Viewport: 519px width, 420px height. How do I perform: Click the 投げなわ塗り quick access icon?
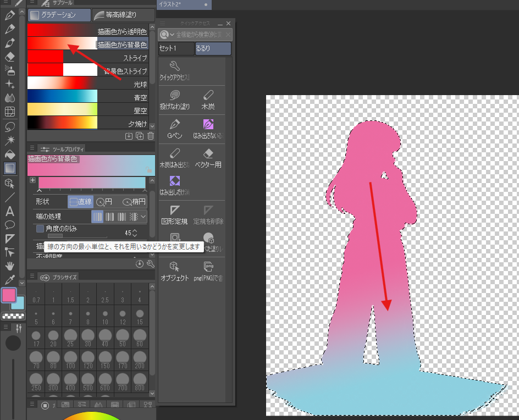click(x=175, y=100)
